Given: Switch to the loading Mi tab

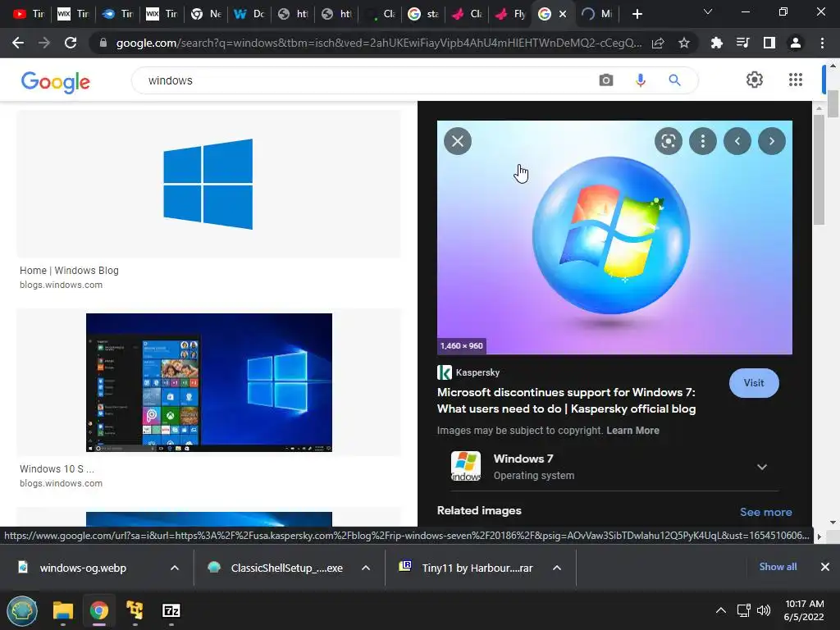Looking at the screenshot, I should point(597,14).
